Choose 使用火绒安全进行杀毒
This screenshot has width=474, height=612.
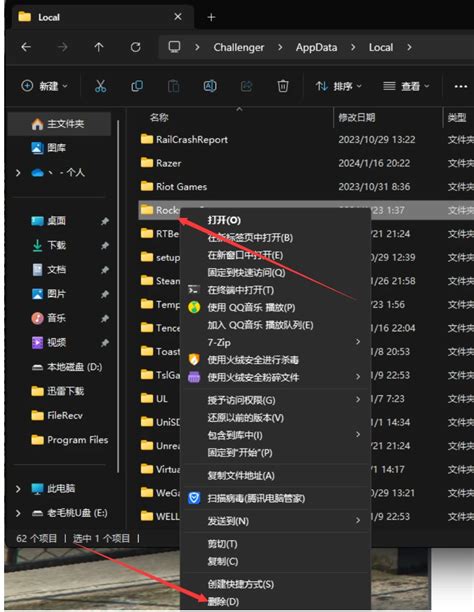[x=253, y=360]
